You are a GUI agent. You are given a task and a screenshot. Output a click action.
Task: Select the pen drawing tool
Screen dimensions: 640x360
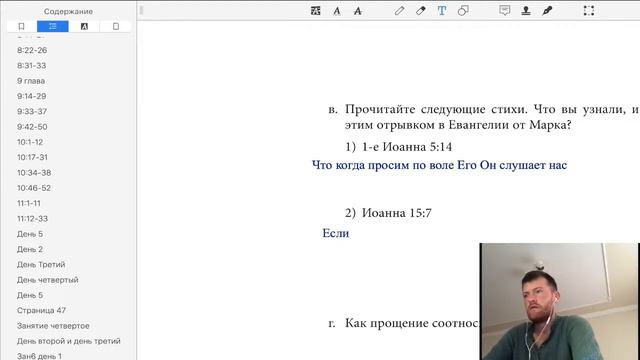(x=400, y=11)
